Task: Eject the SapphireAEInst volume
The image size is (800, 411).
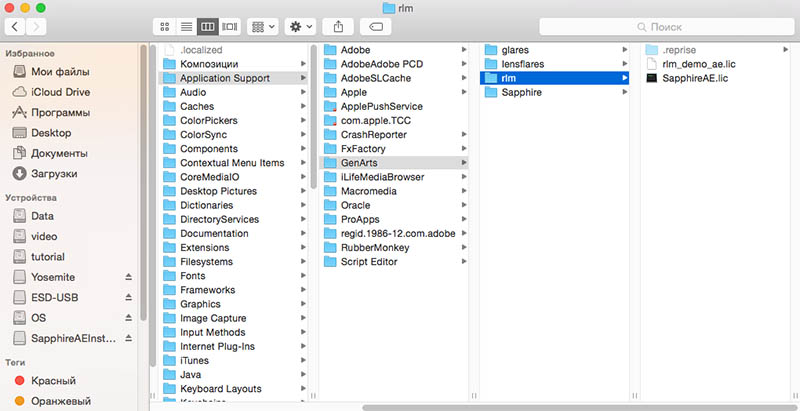Action: coord(129,338)
